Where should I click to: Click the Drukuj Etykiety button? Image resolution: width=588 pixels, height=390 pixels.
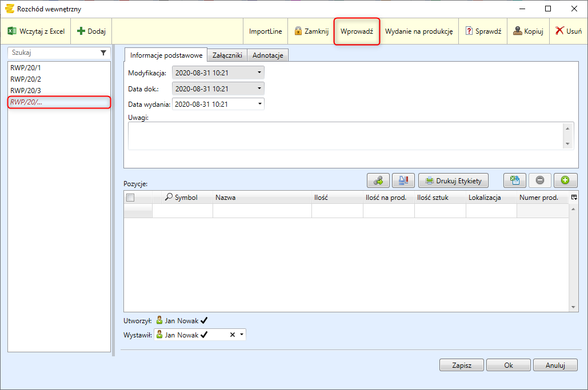tap(454, 181)
